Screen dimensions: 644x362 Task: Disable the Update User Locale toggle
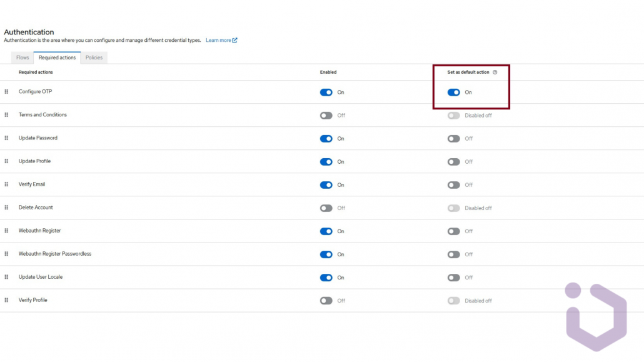coord(326,278)
